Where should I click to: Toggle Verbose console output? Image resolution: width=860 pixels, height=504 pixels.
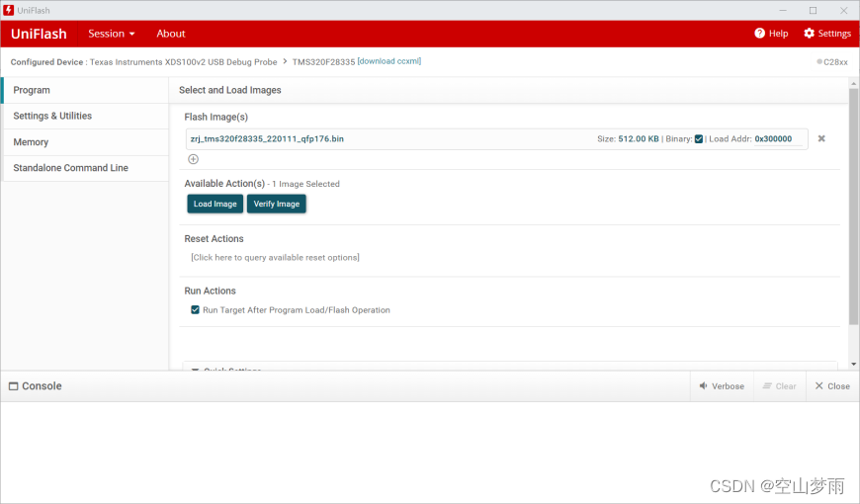[722, 386]
